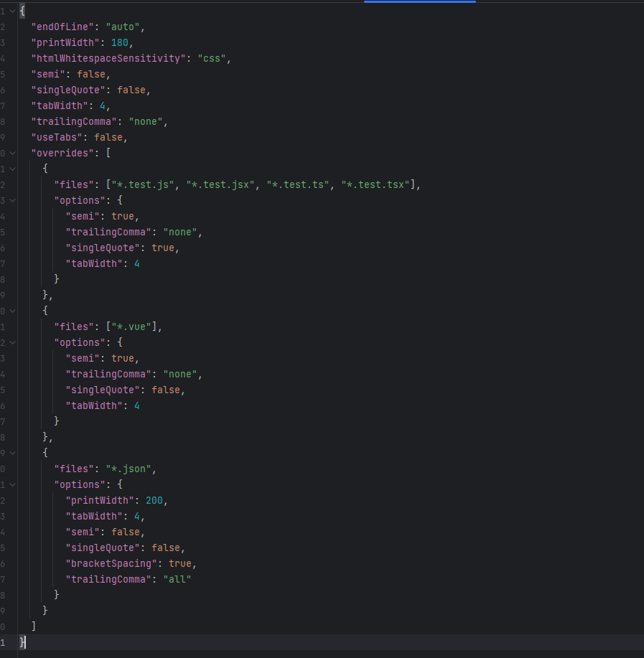Click the "files" key before "*.json"
This screenshot has height=658, width=644.
pos(74,469)
